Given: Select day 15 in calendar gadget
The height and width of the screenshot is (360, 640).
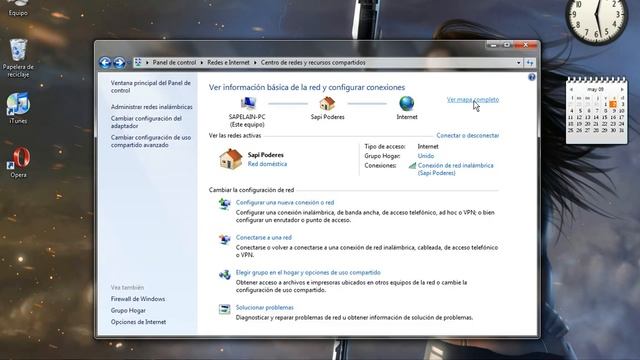Looking at the screenshot, I should [604, 117].
